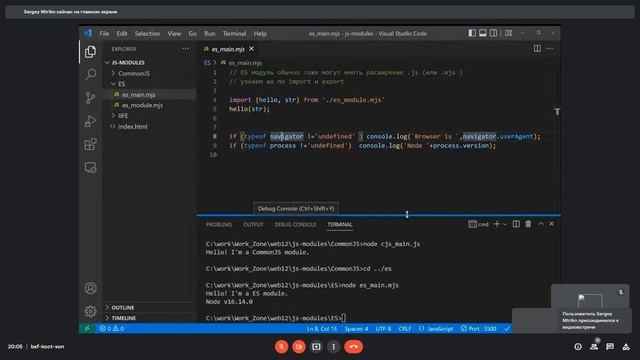Open editor More Actions ellipsis
The image size is (640, 360).
tap(550, 49)
